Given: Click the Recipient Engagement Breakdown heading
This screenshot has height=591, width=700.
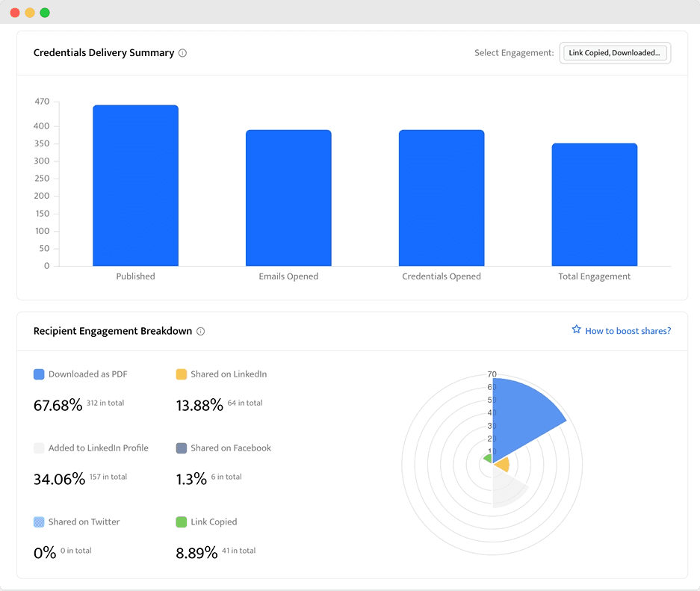Looking at the screenshot, I should [x=113, y=331].
